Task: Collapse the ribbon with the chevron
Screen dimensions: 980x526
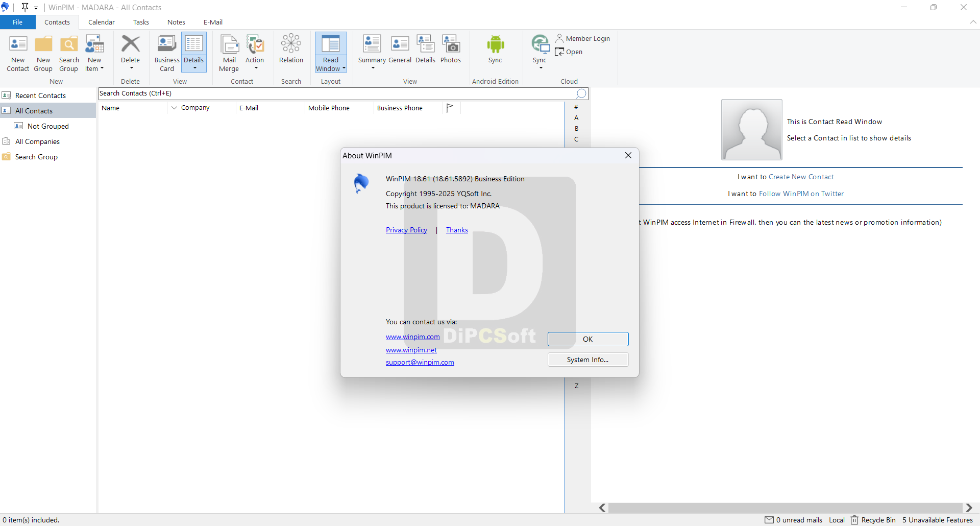Action: (x=973, y=22)
